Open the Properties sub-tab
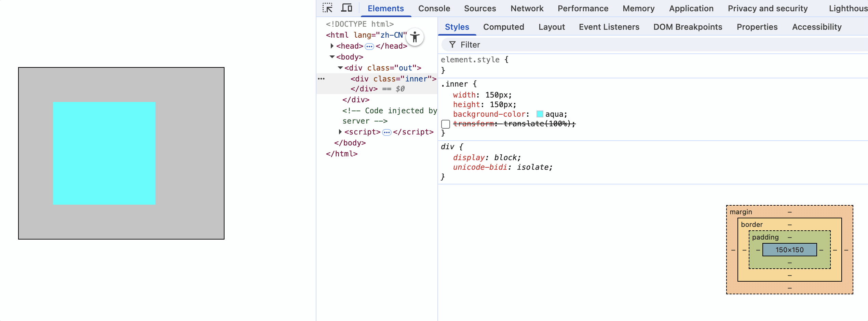The image size is (868, 321). pyautogui.click(x=757, y=27)
